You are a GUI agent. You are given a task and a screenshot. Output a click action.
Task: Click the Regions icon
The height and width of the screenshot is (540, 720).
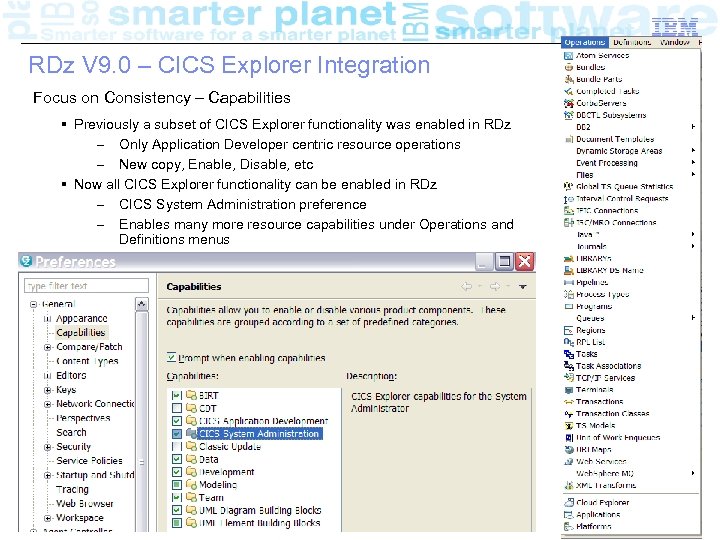[568, 330]
